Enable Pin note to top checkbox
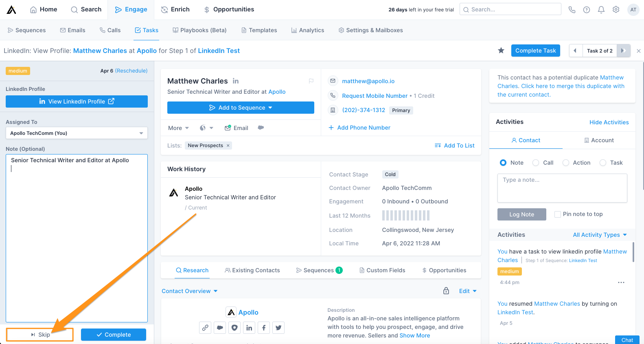644x344 pixels. click(558, 214)
